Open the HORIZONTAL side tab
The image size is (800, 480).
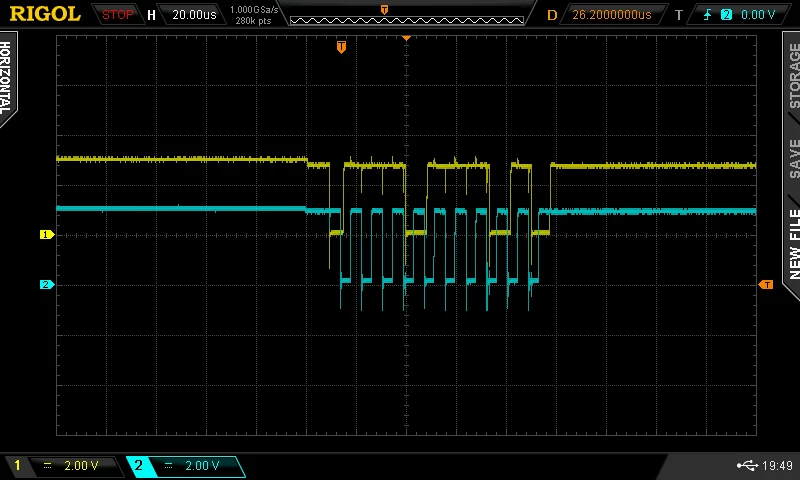pos(6,78)
